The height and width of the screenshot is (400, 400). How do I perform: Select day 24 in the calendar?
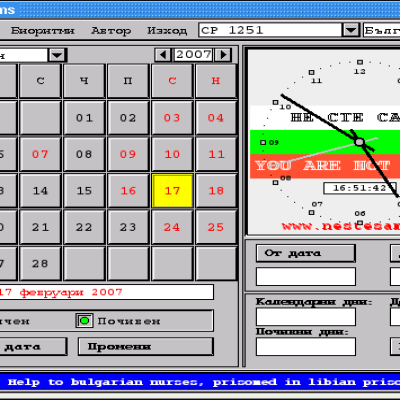click(x=172, y=227)
